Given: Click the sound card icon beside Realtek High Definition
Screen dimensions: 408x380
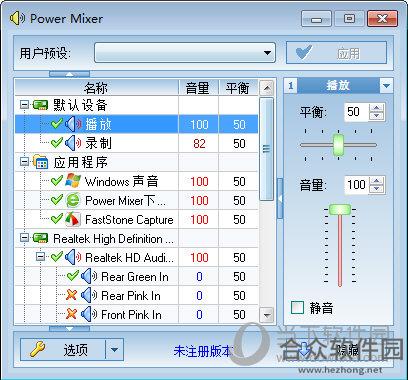Looking at the screenshot, I should coord(40,238).
